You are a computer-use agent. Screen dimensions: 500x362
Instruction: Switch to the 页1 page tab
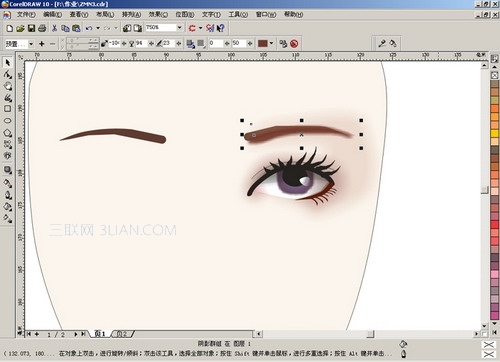(100, 334)
